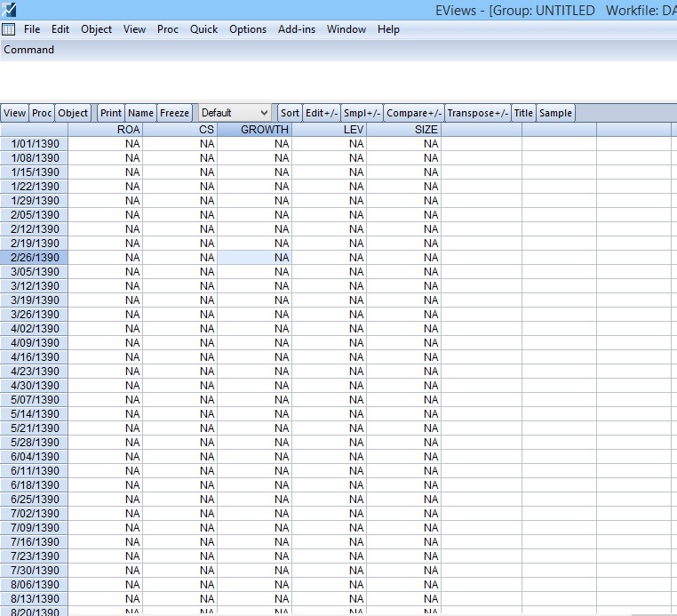
Task: Open the Options menu
Action: tap(248, 29)
